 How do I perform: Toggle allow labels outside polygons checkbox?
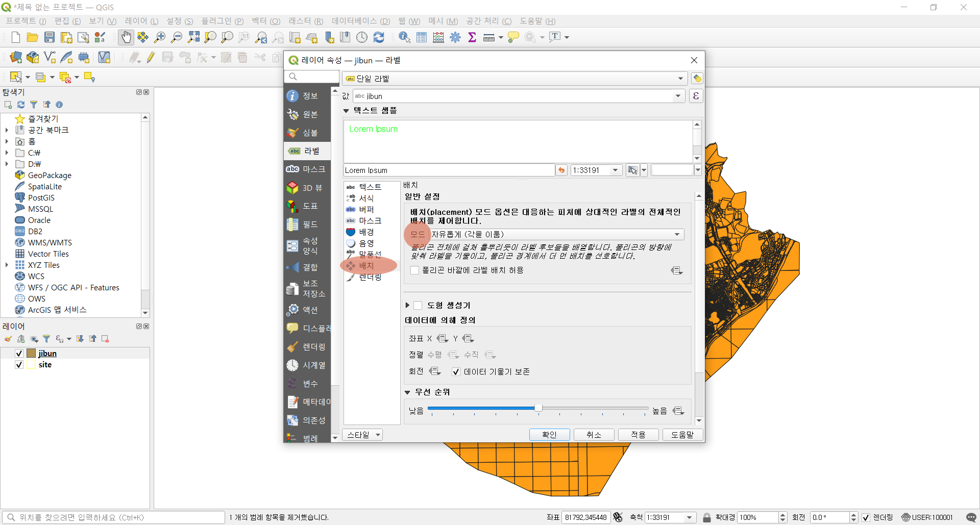coord(415,270)
